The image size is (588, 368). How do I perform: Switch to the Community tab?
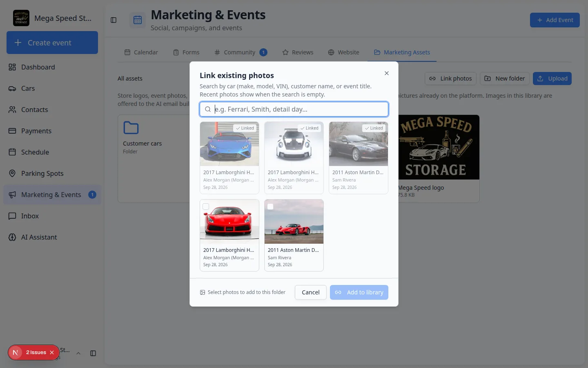click(241, 52)
